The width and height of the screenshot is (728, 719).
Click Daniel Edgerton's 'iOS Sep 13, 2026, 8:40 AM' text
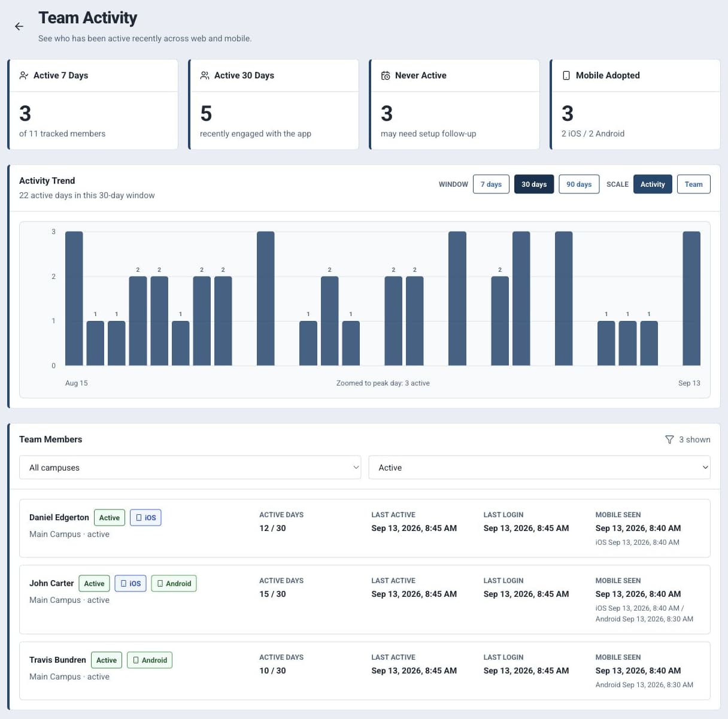(637, 542)
